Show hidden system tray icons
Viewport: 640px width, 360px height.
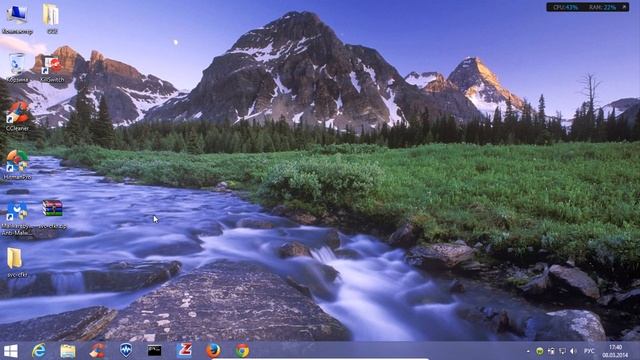[x=528, y=351]
